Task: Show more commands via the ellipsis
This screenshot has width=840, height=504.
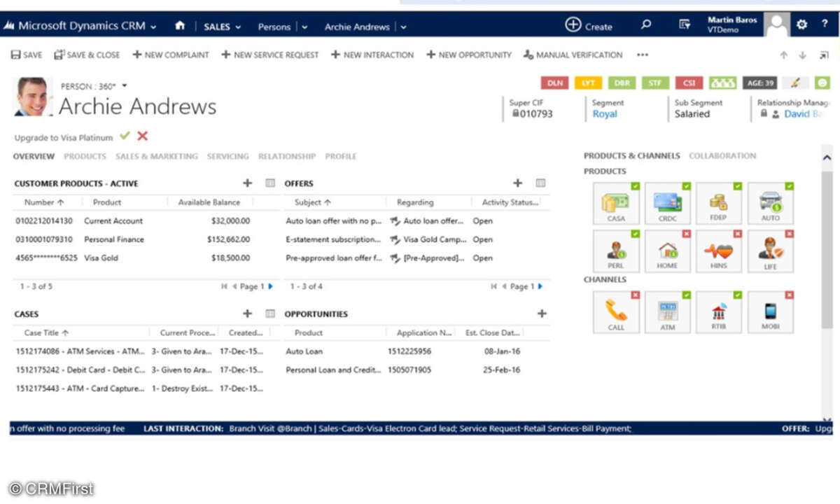Action: pyautogui.click(x=643, y=55)
